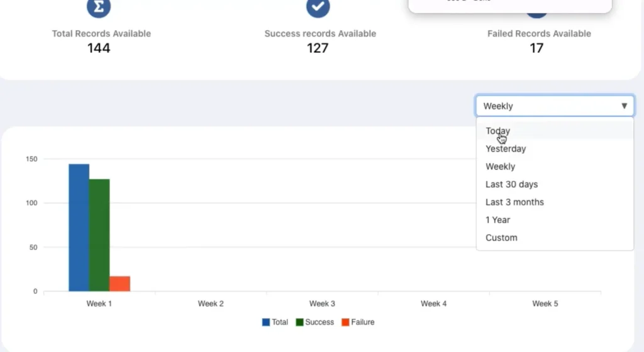Click the 100 y-axis value
This screenshot has height=352, width=644.
click(x=31, y=203)
